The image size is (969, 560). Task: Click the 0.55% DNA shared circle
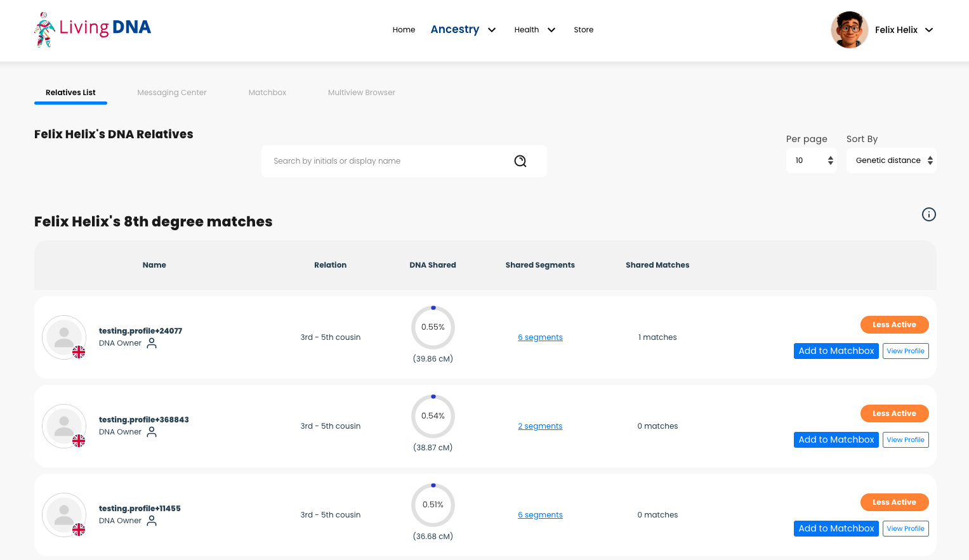[433, 327]
